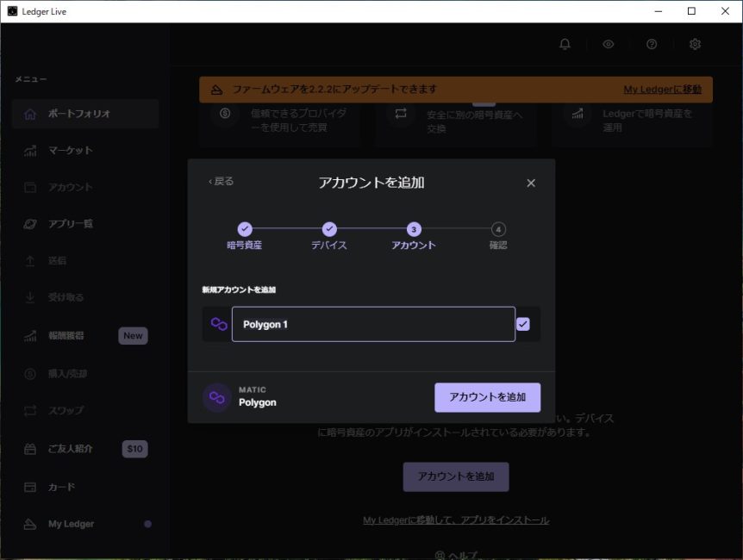Open ポートフォリオ in the sidebar menu
The image size is (743, 560).
85,114
